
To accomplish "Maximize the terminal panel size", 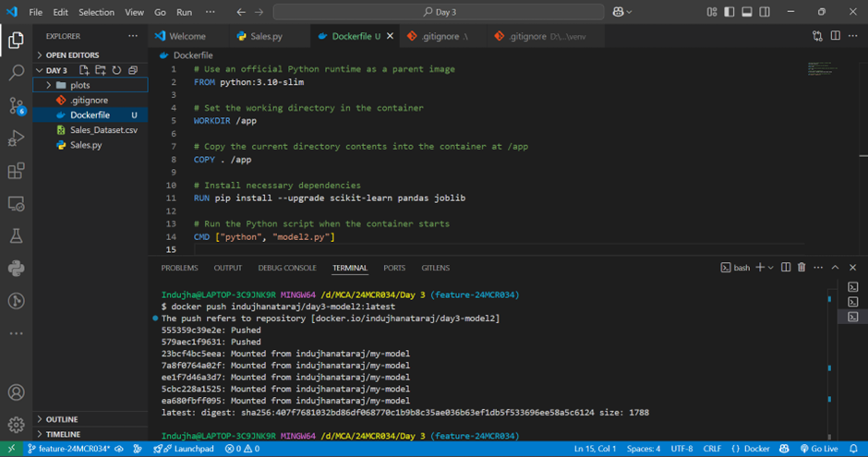I will 836,267.
